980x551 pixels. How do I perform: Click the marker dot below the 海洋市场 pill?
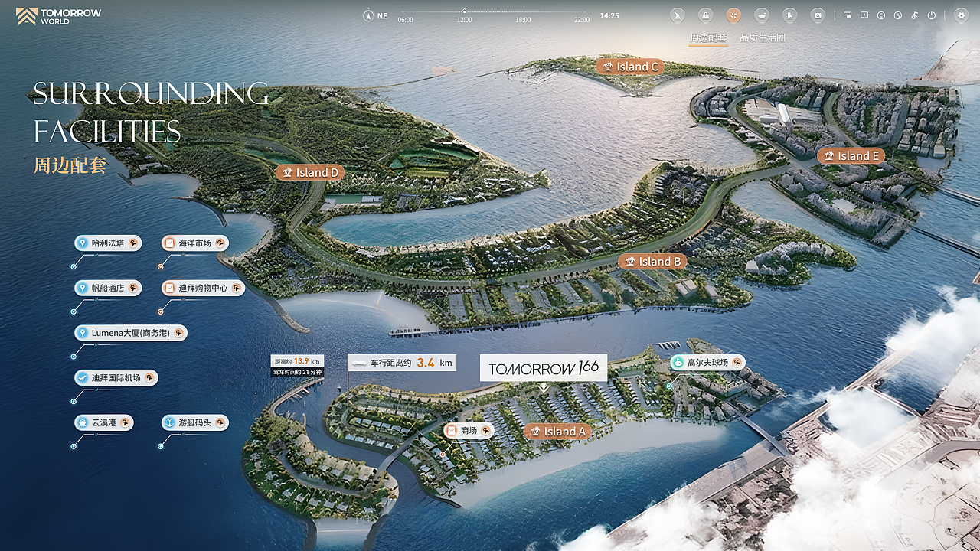[x=160, y=266]
